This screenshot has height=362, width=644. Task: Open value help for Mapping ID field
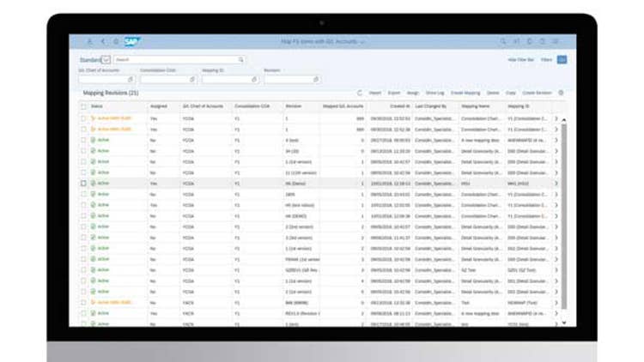(x=254, y=79)
